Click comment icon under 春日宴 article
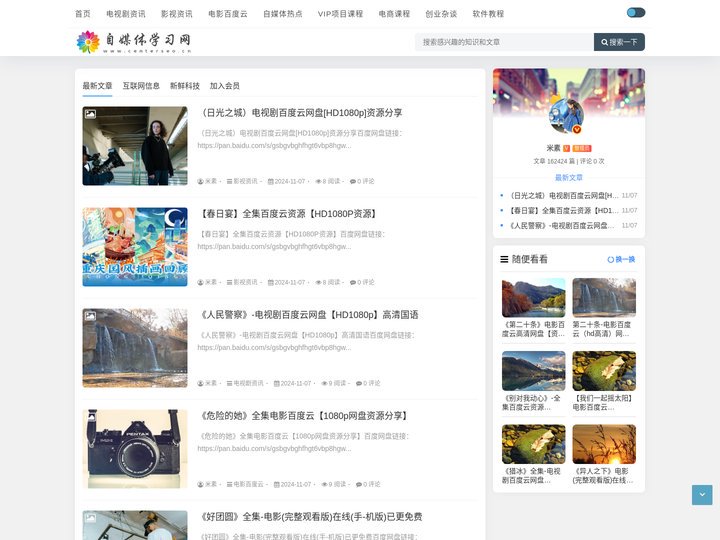The width and height of the screenshot is (720, 540). pos(353,282)
